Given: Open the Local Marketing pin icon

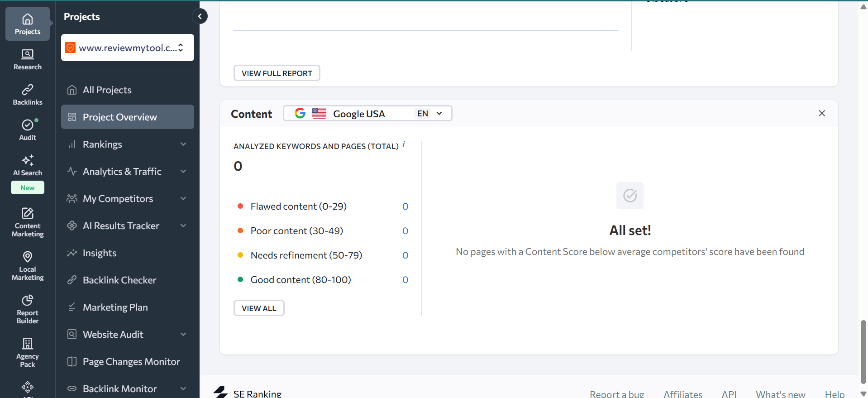Looking at the screenshot, I should pyautogui.click(x=28, y=257).
